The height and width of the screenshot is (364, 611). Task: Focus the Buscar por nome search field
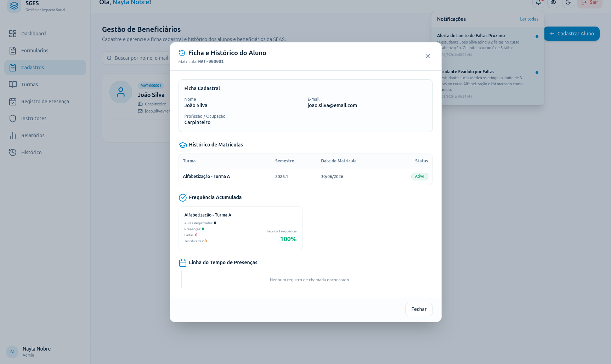click(136, 58)
